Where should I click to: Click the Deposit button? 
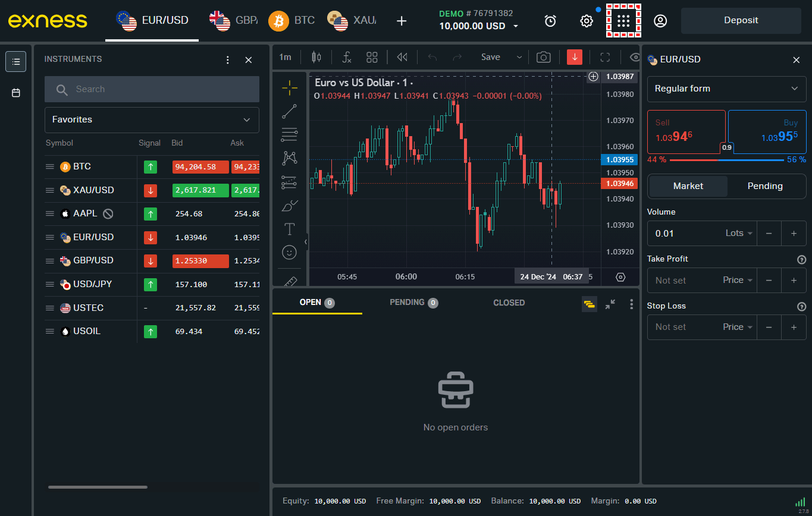pyautogui.click(x=741, y=20)
